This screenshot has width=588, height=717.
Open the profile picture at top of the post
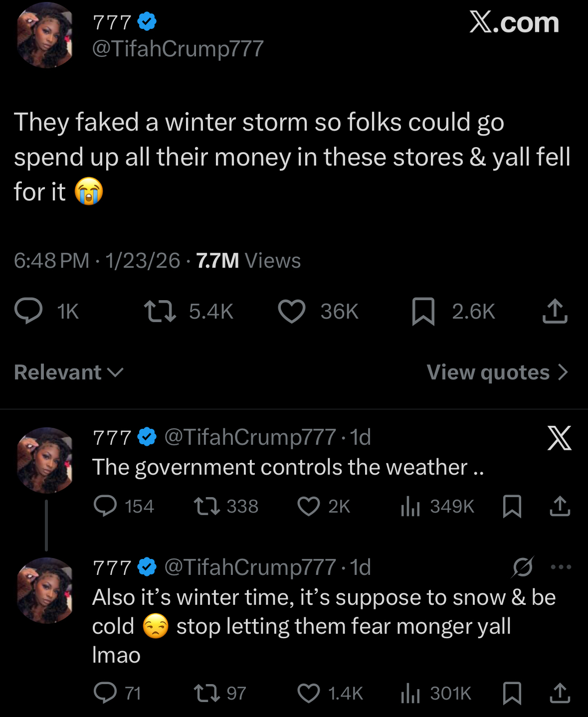point(45,35)
